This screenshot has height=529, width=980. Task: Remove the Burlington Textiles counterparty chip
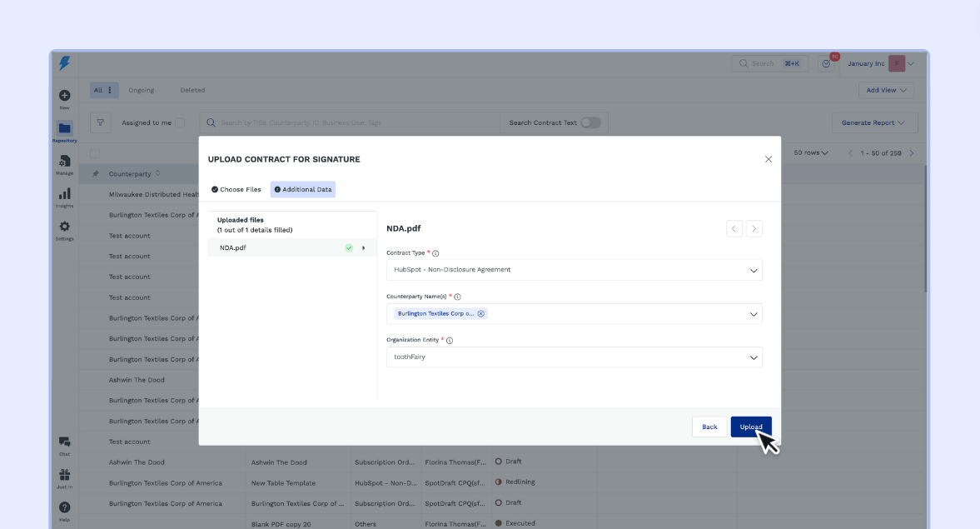480,314
